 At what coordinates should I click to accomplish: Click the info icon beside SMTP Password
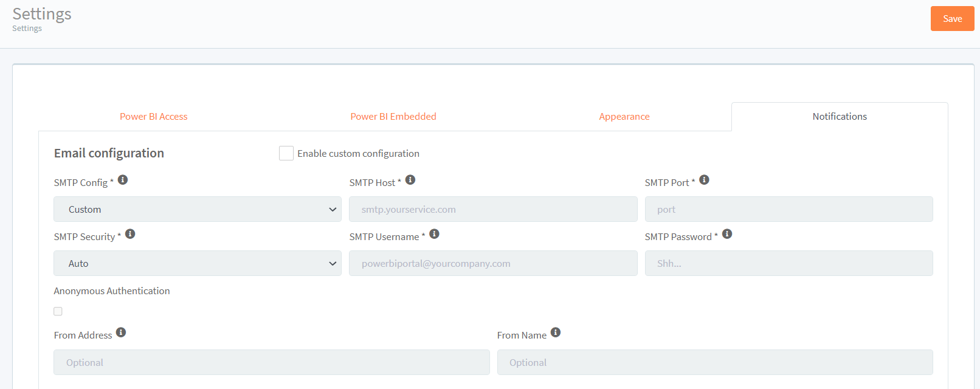coord(727,234)
